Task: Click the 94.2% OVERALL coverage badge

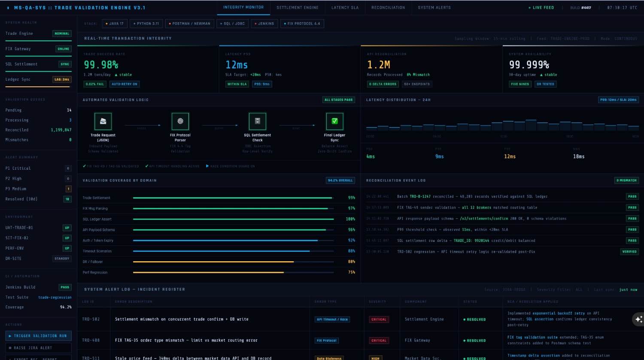Action: pyautogui.click(x=340, y=180)
